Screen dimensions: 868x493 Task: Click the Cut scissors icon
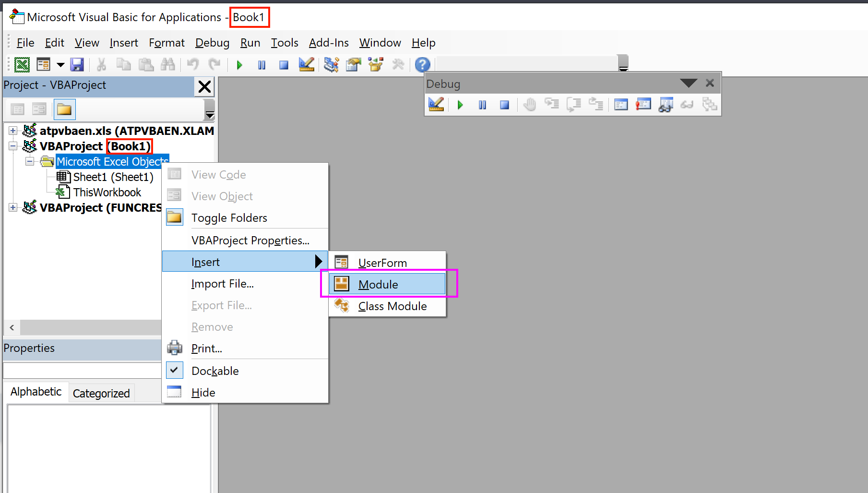pos(101,64)
